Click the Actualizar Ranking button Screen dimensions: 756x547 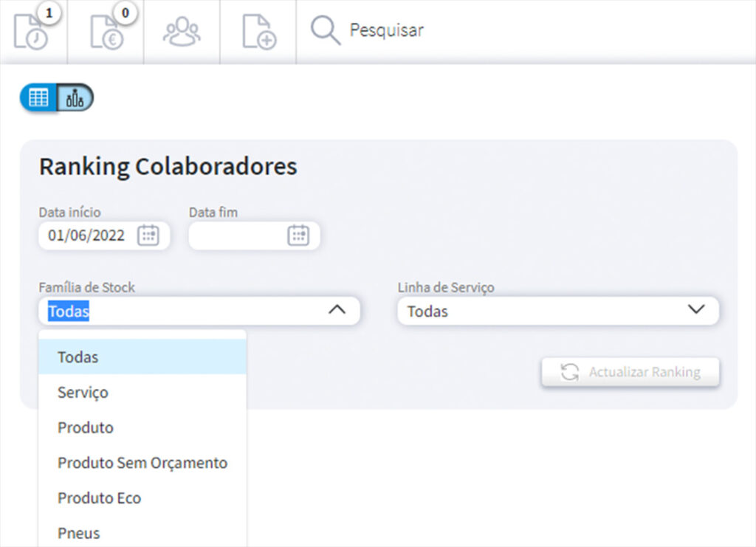click(630, 372)
